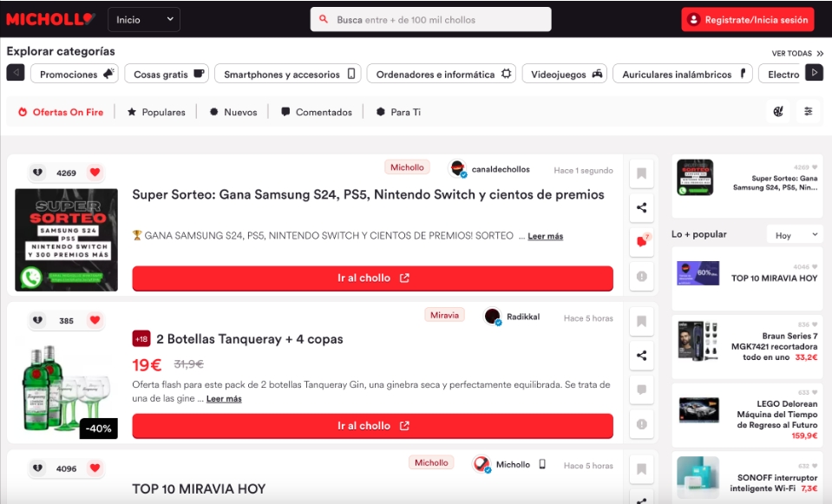Open the Super Sorteo deal title
Screen dimensions: 832x504
coord(368,194)
